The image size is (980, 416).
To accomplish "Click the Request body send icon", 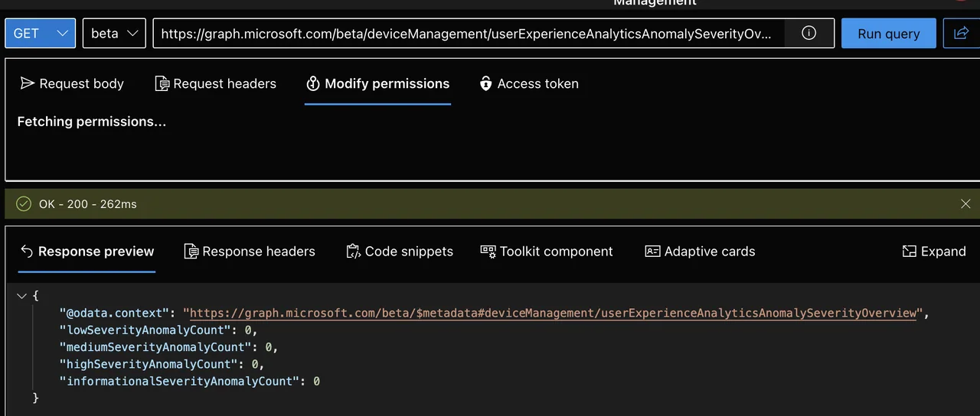I will (x=28, y=83).
